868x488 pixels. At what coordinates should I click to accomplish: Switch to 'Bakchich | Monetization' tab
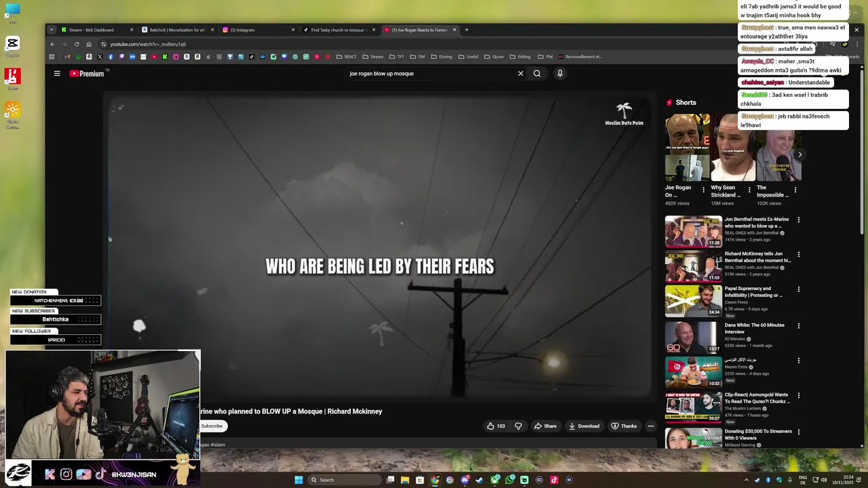tap(178, 30)
